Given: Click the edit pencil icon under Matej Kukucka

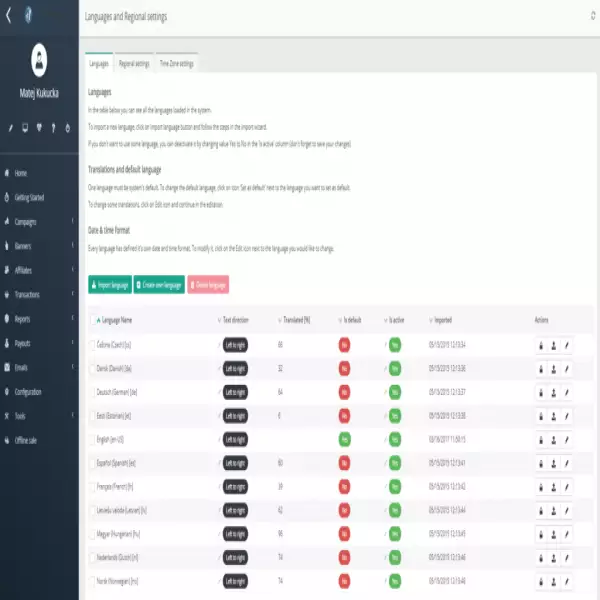Looking at the screenshot, I should click(x=11, y=128).
